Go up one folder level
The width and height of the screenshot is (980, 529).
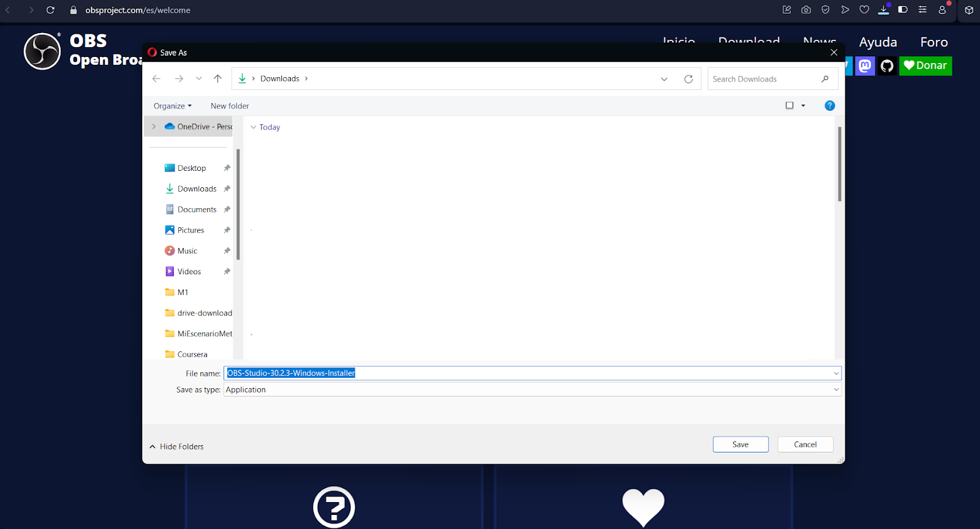point(217,78)
